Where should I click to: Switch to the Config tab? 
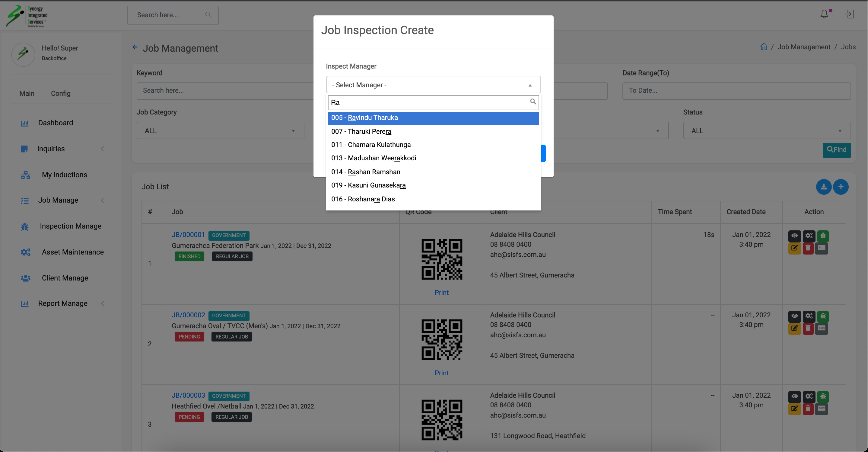click(x=61, y=93)
